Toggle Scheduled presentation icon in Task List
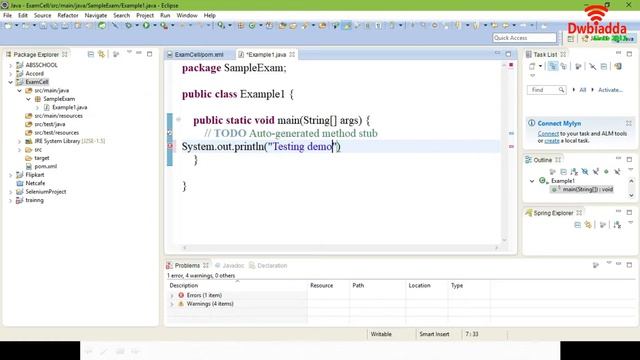This screenshot has width=640, height=360. (x=563, y=66)
